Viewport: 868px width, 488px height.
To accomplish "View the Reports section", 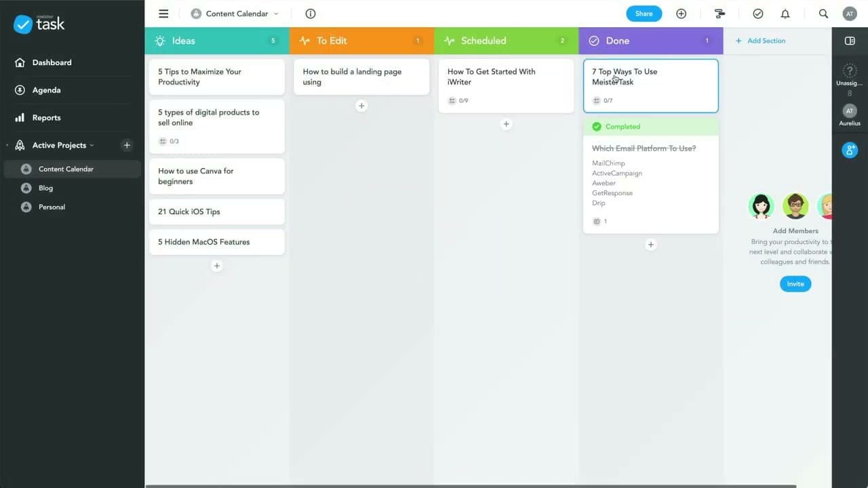I will point(46,117).
